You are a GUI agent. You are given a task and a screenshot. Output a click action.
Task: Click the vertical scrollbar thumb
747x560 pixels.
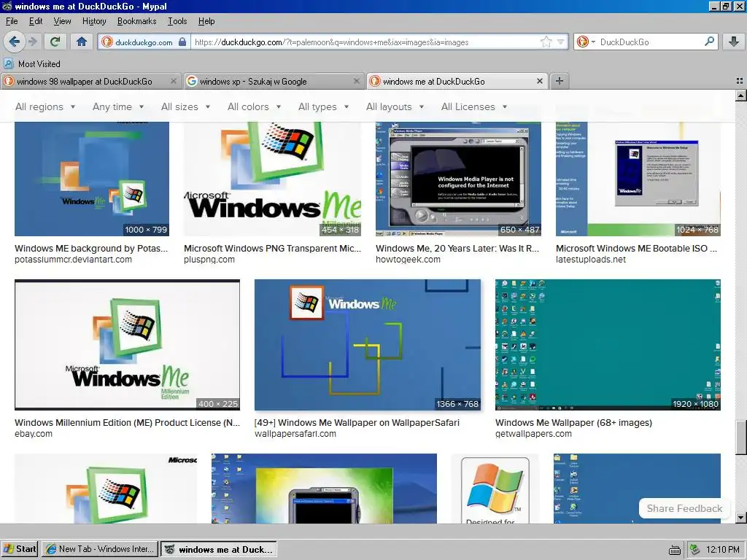pyautogui.click(x=741, y=437)
